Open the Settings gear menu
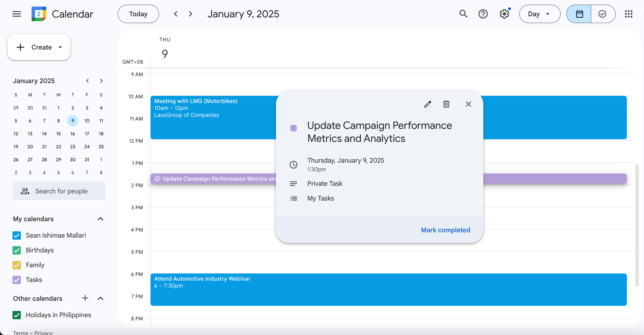 504,14
